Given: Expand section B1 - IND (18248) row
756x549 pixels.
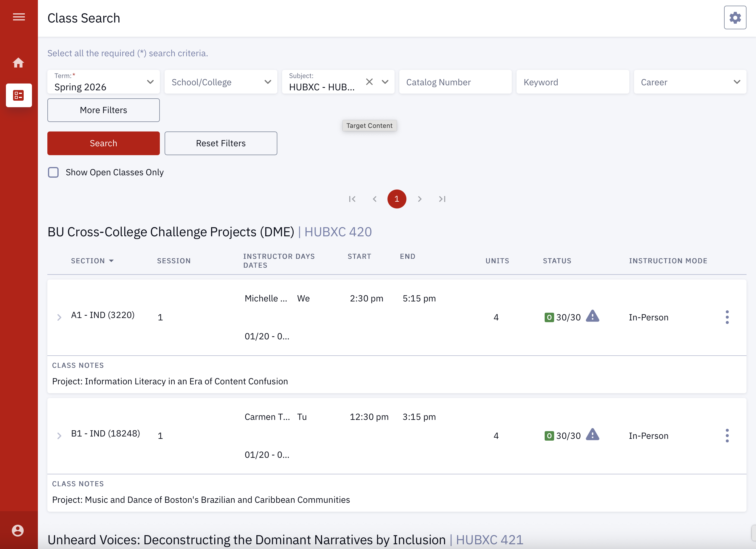Looking at the screenshot, I should pyautogui.click(x=59, y=436).
